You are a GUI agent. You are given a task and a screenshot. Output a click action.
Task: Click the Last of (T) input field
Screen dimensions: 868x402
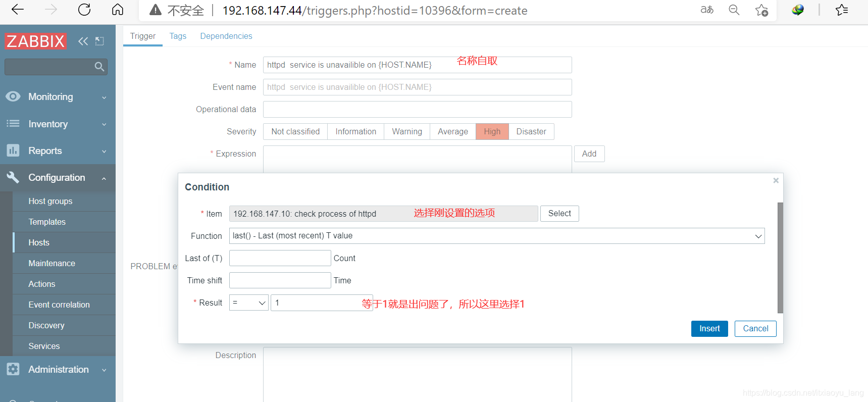coord(280,258)
